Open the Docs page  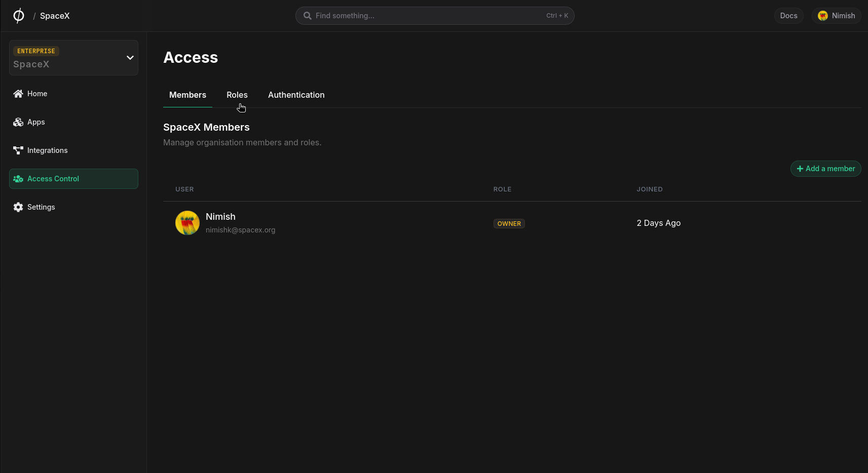click(x=788, y=15)
